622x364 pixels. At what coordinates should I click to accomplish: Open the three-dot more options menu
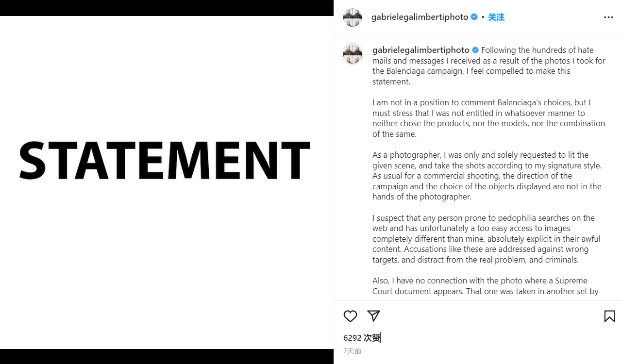coord(608,17)
